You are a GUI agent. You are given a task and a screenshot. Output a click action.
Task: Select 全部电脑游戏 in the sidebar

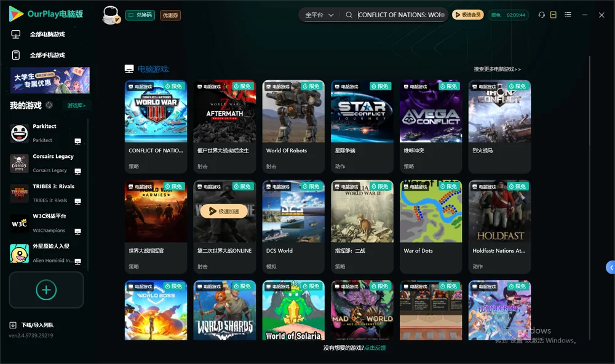pyautogui.click(x=38, y=34)
